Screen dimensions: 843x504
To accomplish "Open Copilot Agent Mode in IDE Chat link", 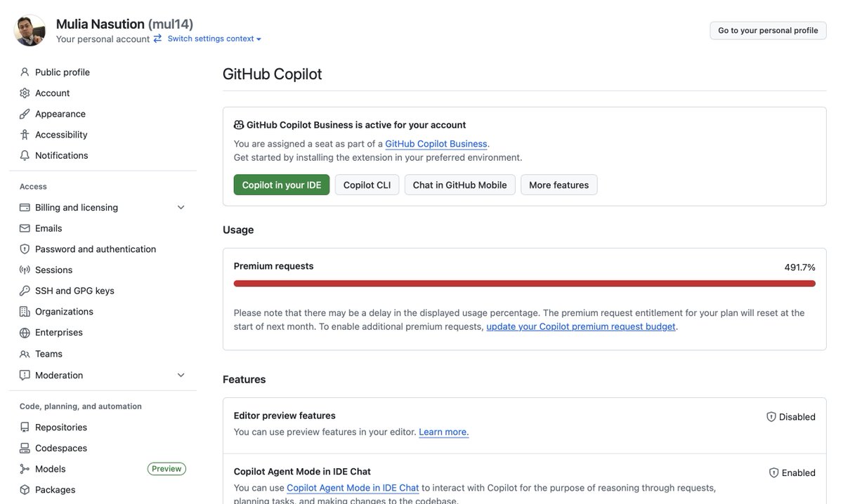I will pos(353,488).
